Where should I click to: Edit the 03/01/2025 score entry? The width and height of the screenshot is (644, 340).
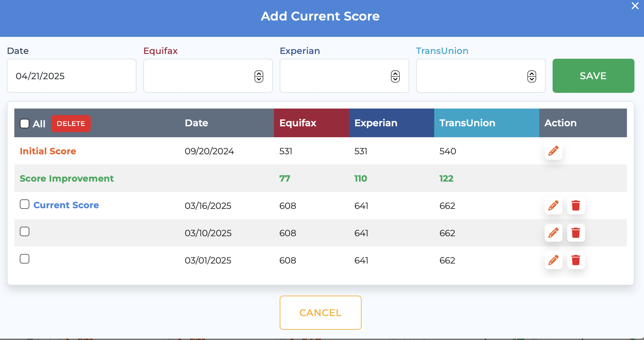click(x=553, y=260)
